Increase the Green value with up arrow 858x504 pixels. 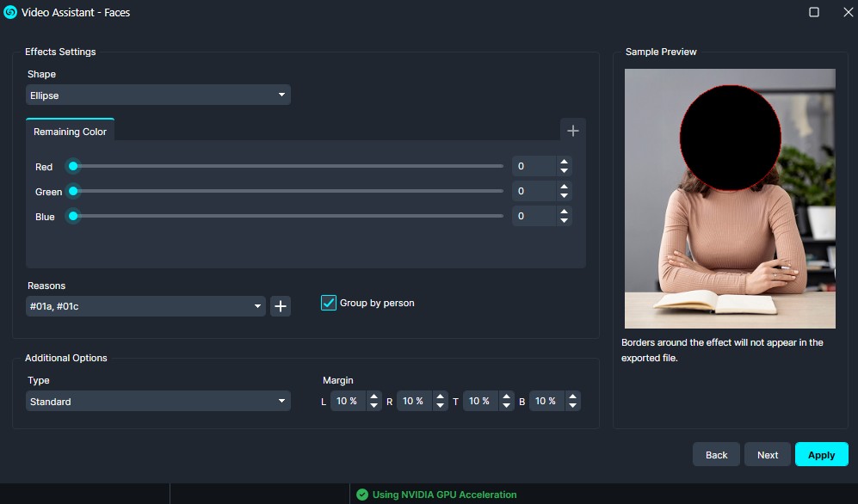click(x=565, y=186)
